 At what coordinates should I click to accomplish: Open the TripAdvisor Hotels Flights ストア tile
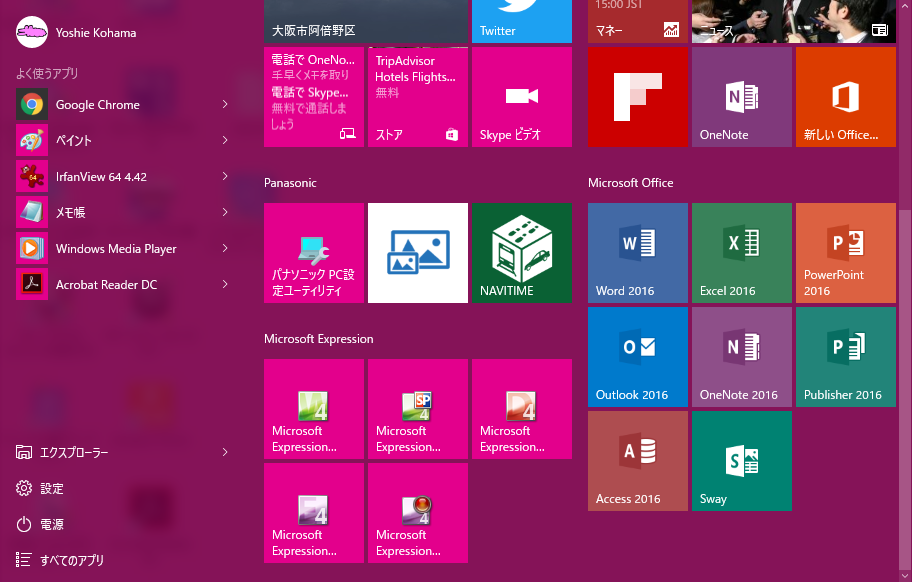pos(418,97)
